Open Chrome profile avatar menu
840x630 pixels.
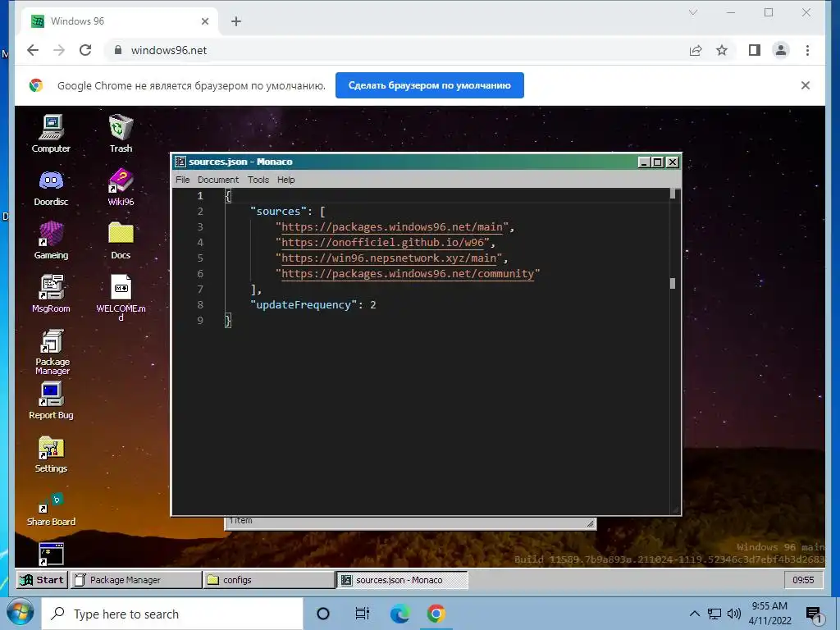coord(781,50)
